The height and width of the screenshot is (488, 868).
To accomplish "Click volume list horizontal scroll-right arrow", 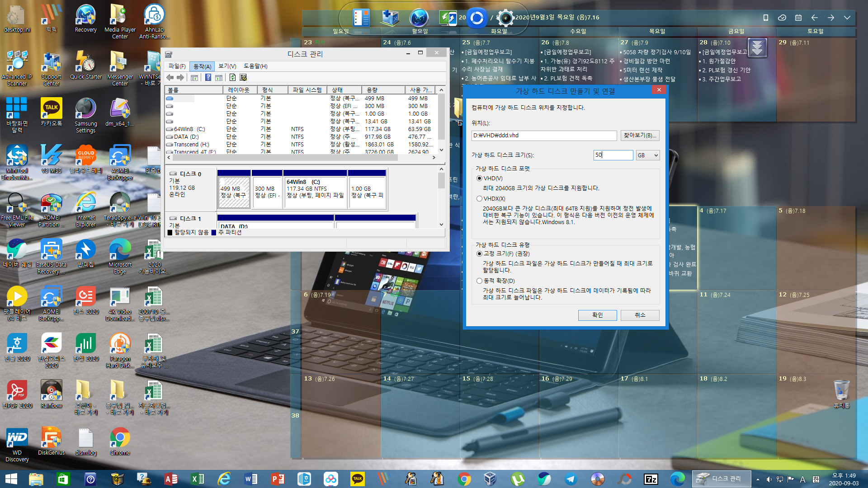I will [434, 157].
